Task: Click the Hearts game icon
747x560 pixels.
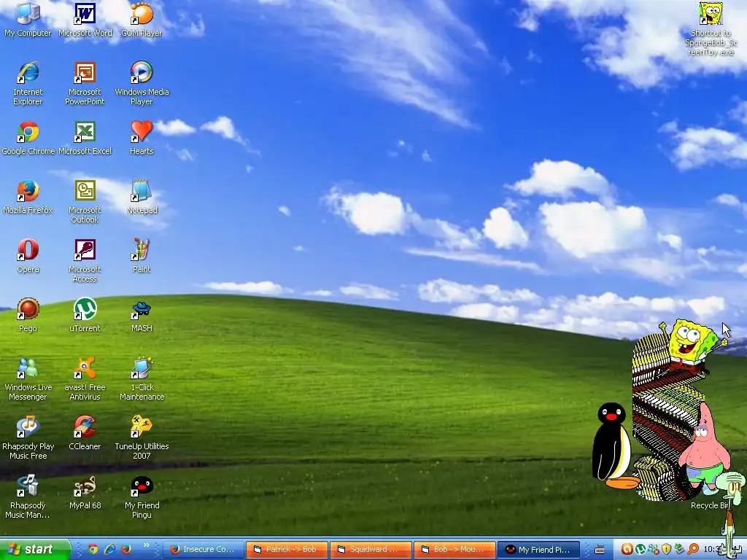Action: click(x=142, y=138)
